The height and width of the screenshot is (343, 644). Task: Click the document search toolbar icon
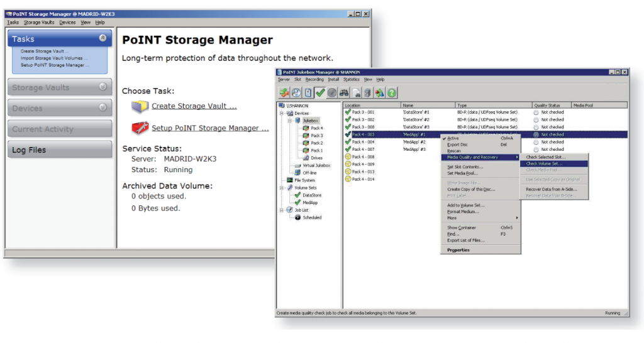click(x=356, y=93)
